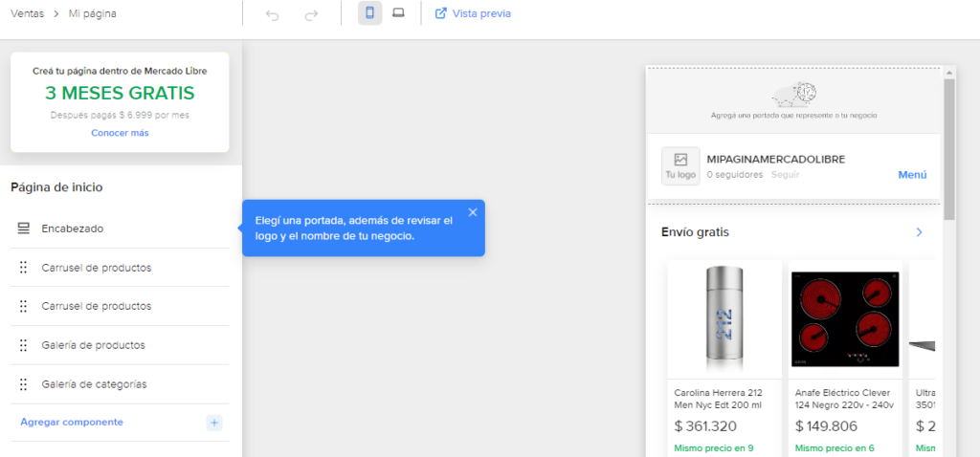Click Anafe Eléctrico Clever 124 product title
Viewport: 980px width, 457px height.
844,399
